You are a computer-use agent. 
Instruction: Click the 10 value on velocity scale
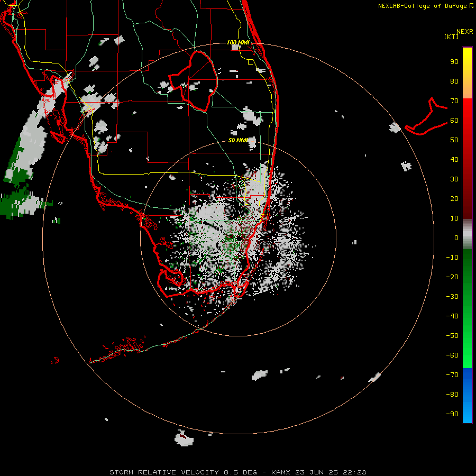point(454,218)
